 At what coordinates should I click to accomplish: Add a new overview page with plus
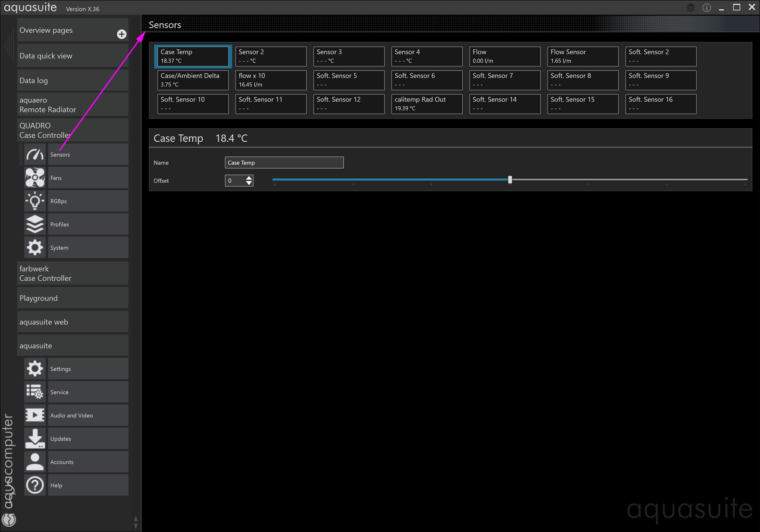(x=121, y=34)
